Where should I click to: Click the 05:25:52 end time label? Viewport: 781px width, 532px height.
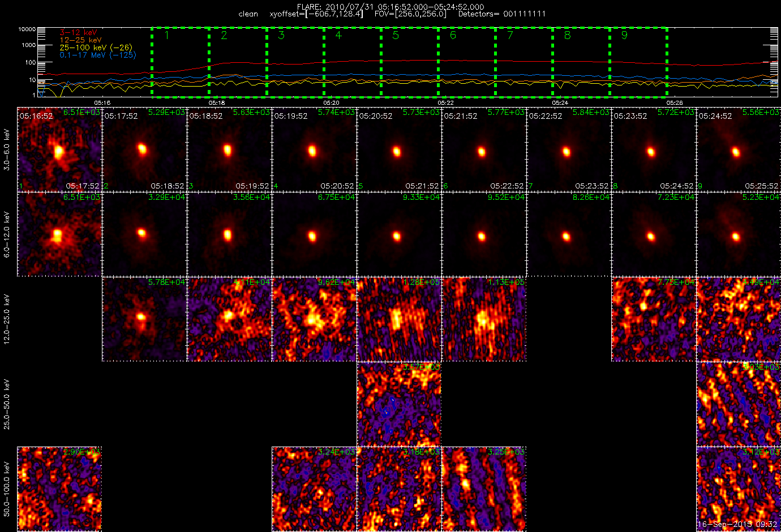coord(762,186)
